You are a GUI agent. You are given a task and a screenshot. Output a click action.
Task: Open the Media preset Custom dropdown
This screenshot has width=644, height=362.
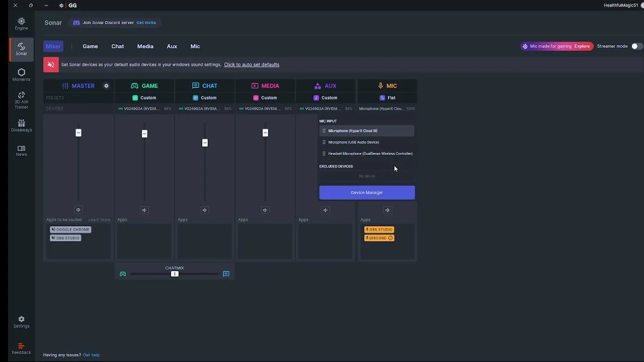(265, 98)
